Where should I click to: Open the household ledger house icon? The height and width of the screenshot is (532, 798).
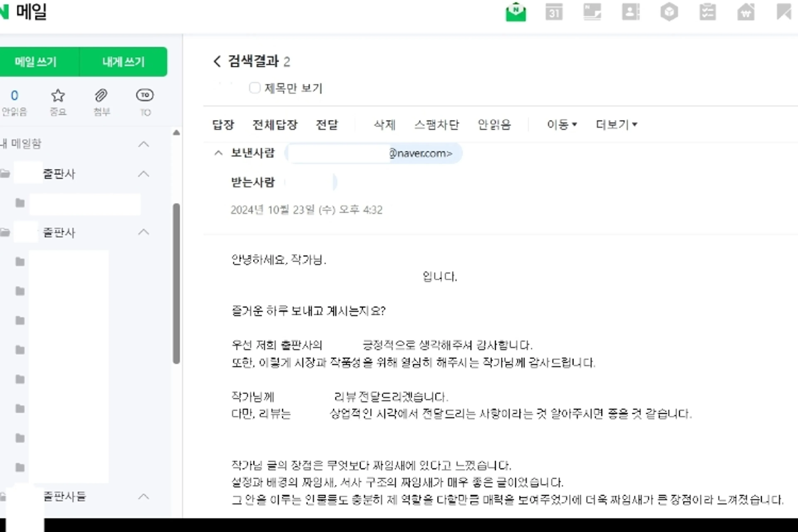[746, 12]
